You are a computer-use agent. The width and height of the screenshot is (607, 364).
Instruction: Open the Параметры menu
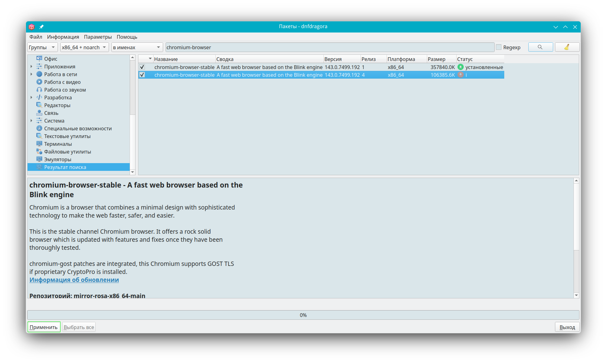(98, 37)
